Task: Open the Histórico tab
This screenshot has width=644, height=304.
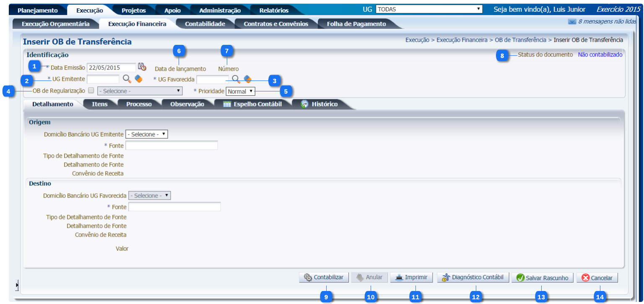Action: (x=319, y=104)
